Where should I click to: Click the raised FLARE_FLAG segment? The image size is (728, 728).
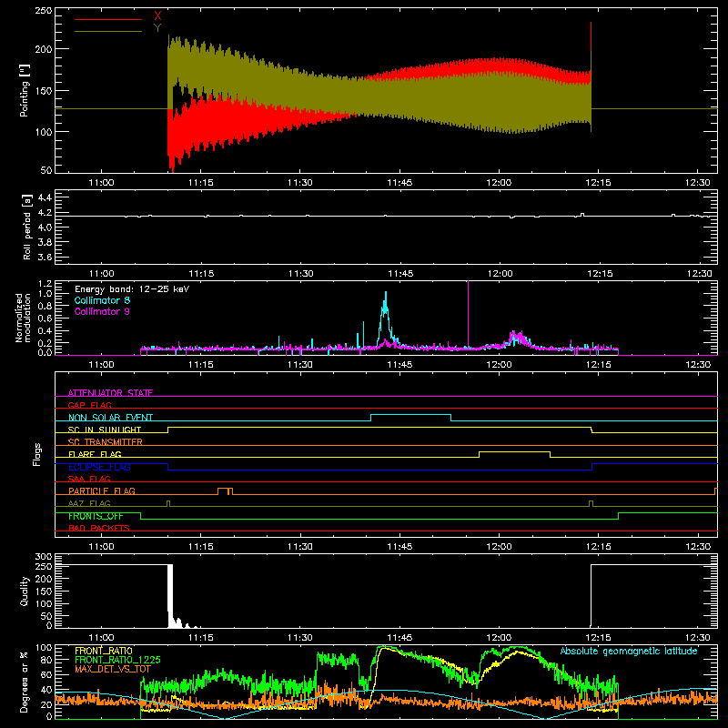point(514,451)
